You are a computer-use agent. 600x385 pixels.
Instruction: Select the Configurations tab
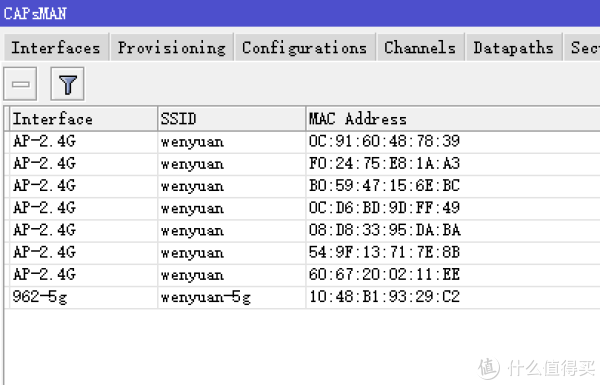[305, 47]
